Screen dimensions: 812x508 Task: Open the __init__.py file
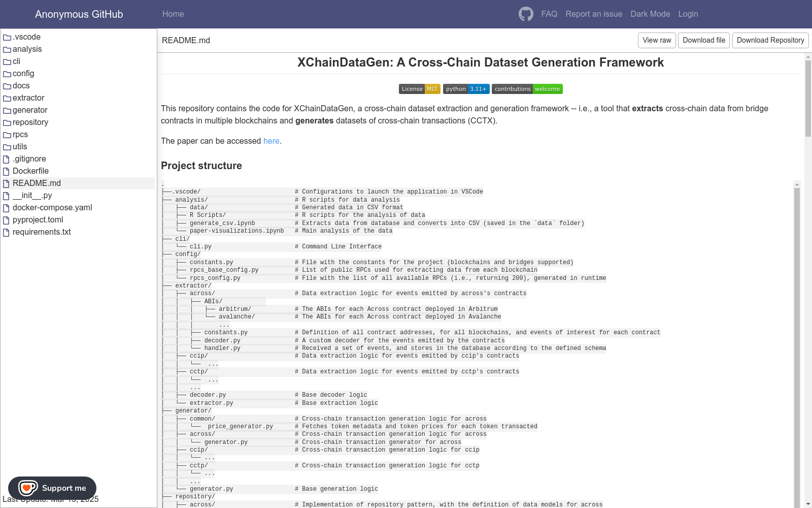[32, 196]
